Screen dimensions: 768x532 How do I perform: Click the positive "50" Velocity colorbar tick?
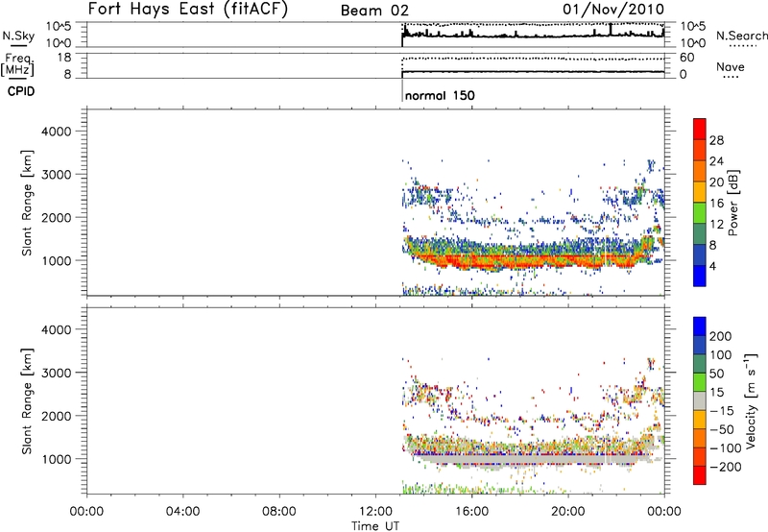[716, 374]
